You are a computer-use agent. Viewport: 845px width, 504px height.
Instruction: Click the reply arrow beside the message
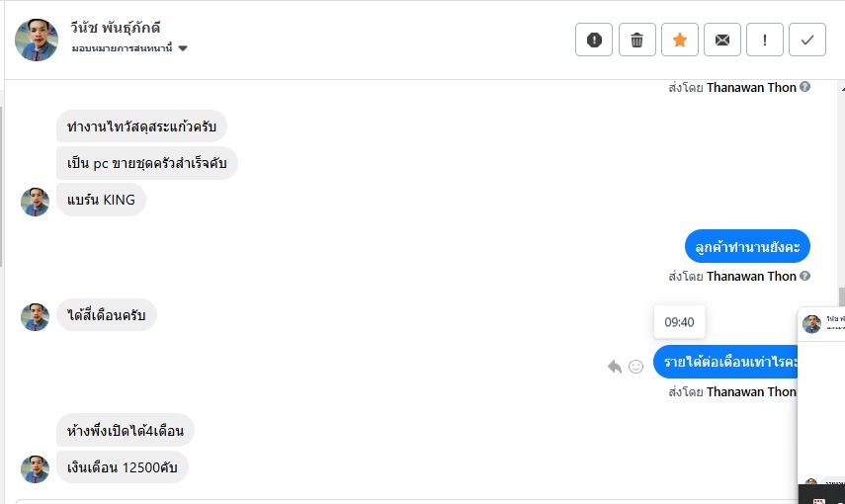pos(615,367)
